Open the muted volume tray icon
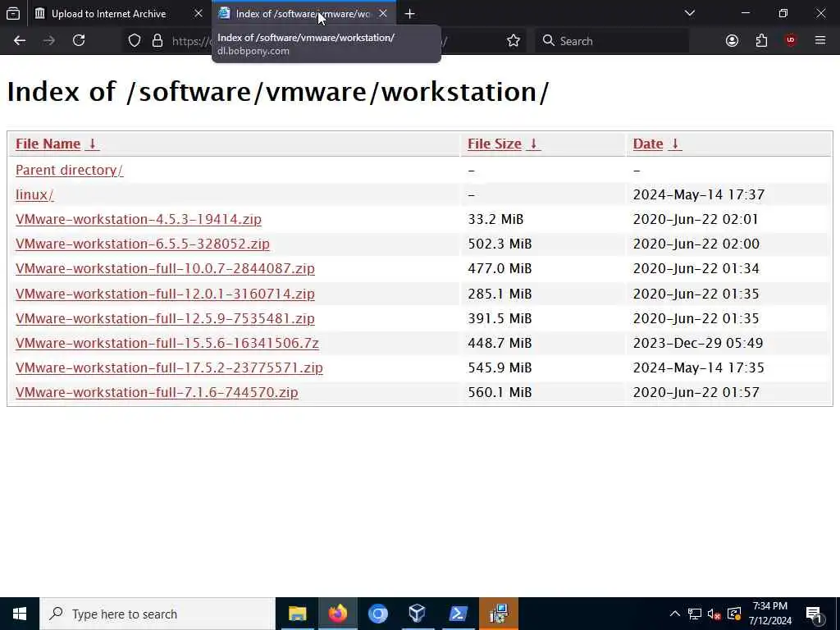 [x=714, y=614]
